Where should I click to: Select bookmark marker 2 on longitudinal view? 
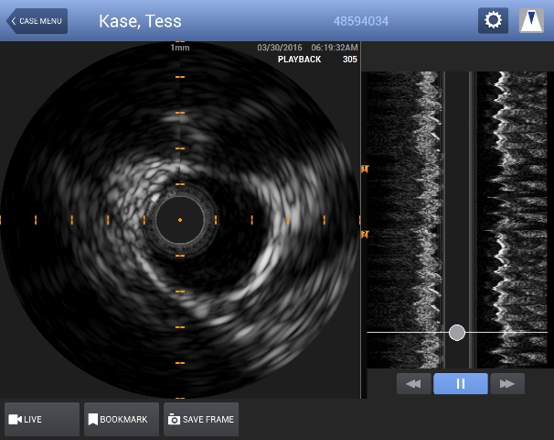365,234
